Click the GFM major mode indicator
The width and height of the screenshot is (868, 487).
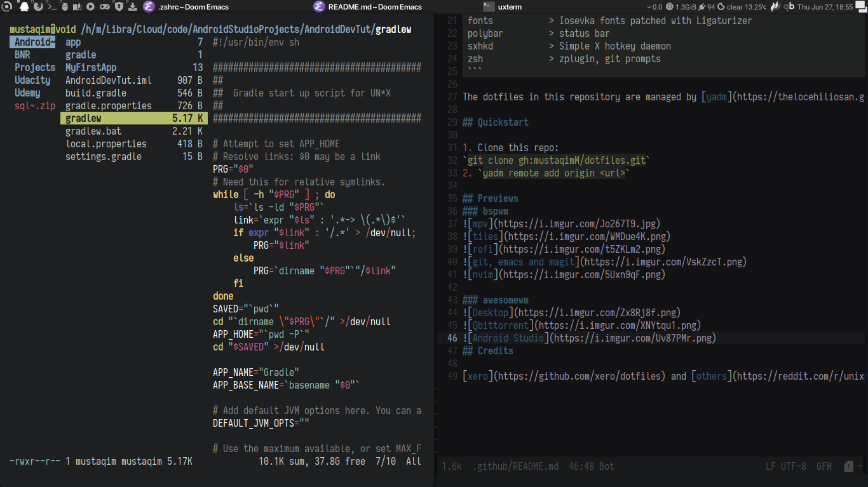[x=824, y=466]
